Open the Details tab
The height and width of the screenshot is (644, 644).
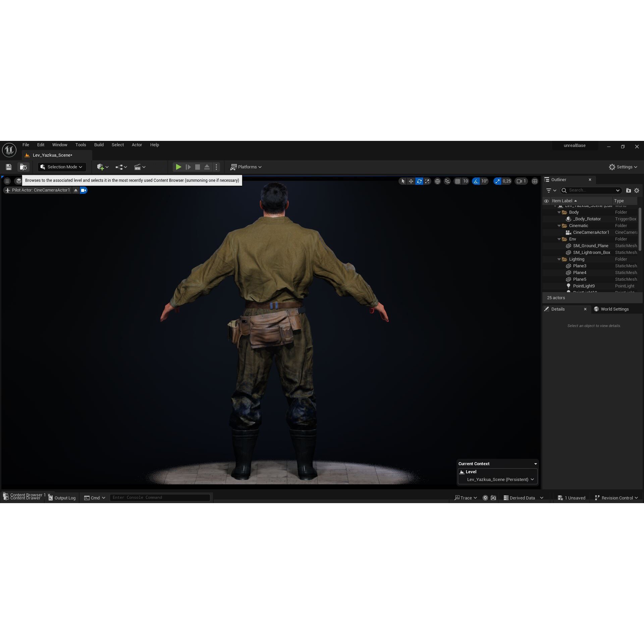(558, 309)
